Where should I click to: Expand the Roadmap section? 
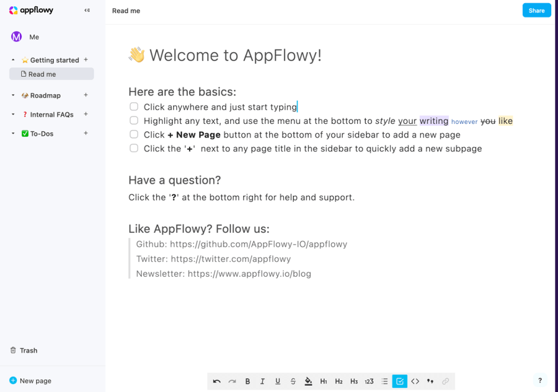coord(13,95)
